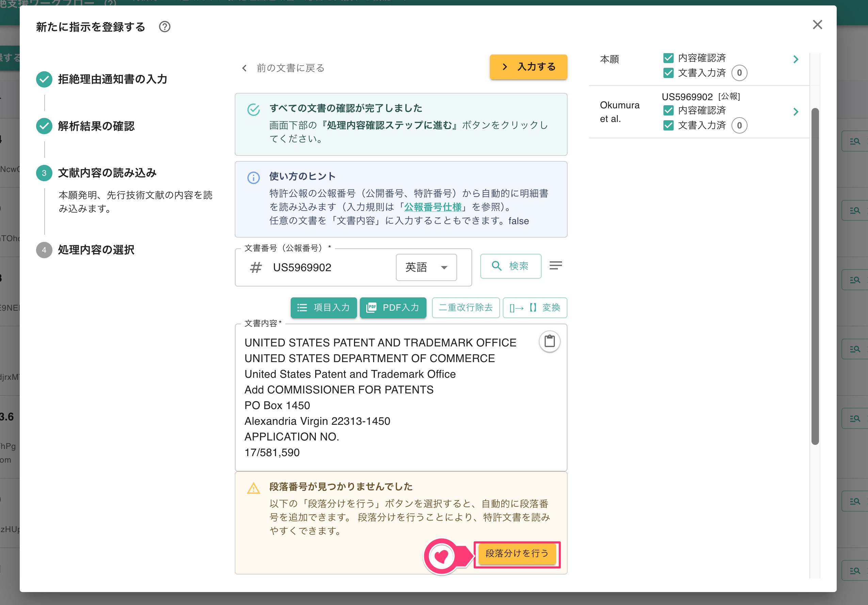Select step 解析結果の確認
This screenshot has height=605, width=868.
pyautogui.click(x=85, y=126)
